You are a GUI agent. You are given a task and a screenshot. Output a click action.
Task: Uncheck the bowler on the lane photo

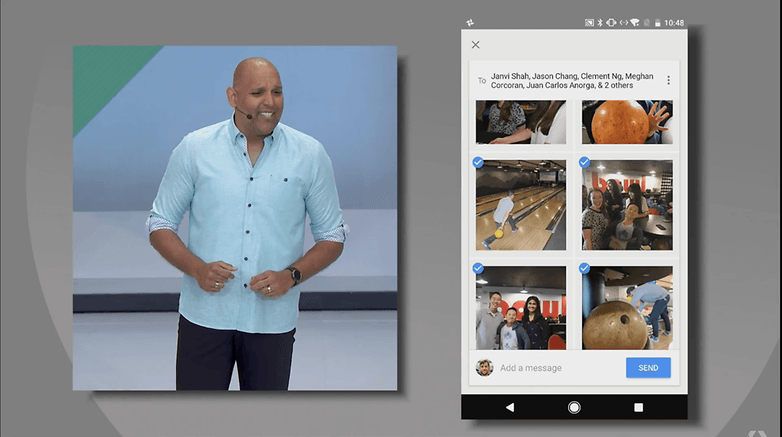478,163
